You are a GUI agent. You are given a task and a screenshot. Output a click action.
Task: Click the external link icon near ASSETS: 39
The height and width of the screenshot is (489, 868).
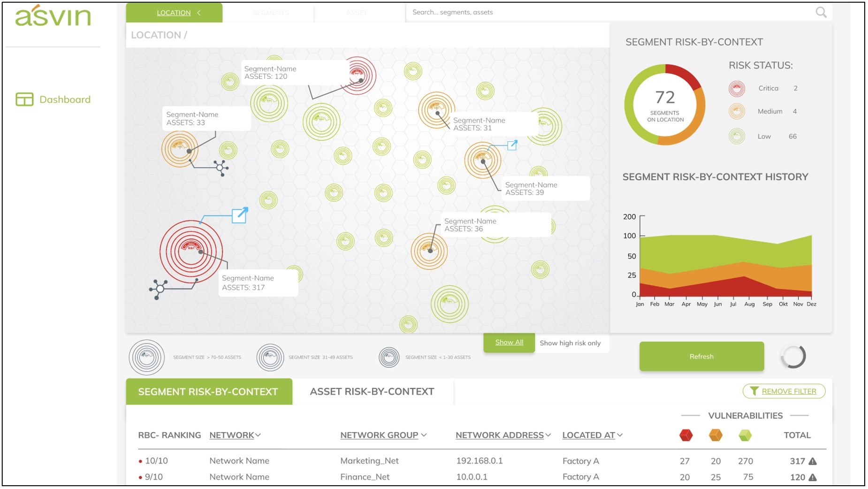point(512,145)
